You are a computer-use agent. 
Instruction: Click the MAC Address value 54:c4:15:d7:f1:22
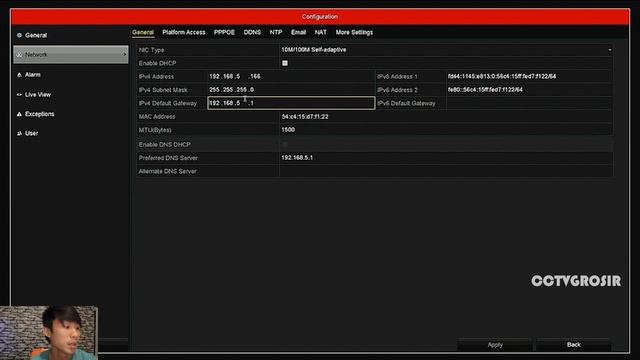point(305,117)
